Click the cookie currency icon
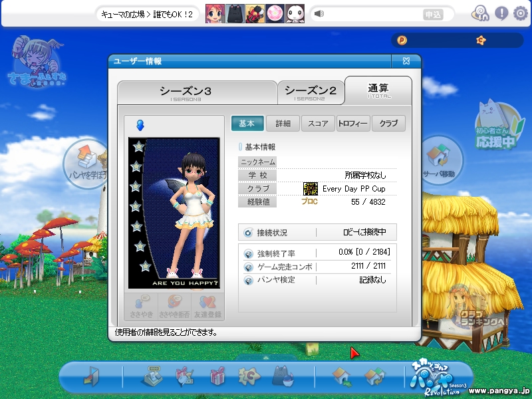532x399 pixels. [481, 41]
